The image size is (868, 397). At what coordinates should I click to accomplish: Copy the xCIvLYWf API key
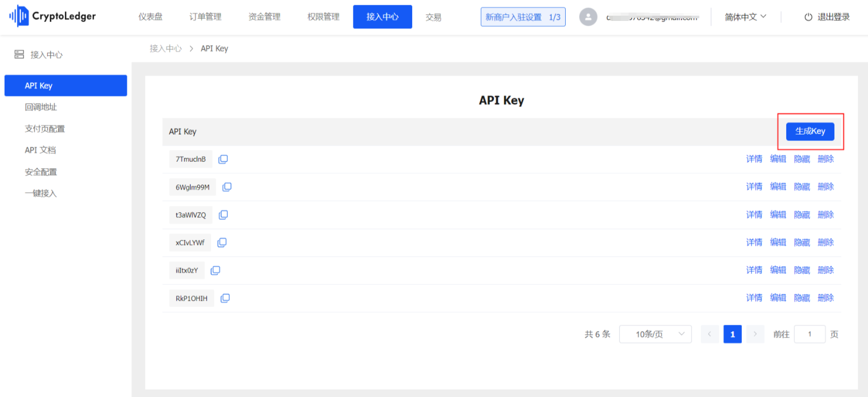[222, 242]
